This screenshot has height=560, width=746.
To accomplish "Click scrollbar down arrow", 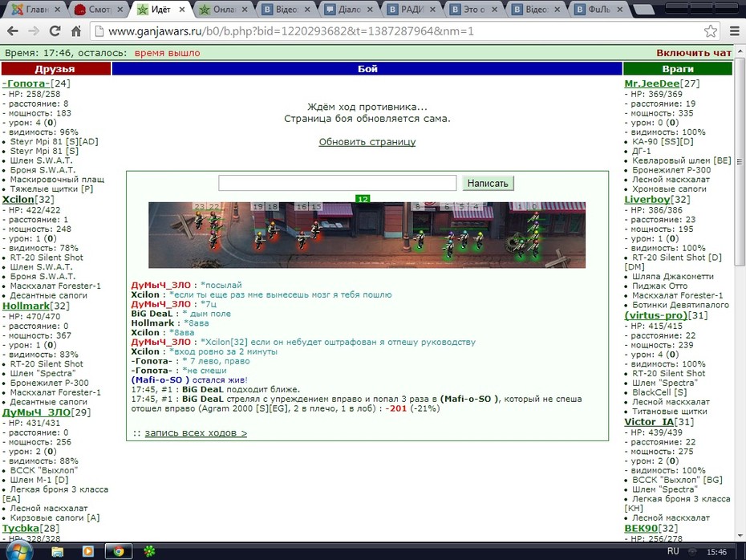I will coord(740,536).
